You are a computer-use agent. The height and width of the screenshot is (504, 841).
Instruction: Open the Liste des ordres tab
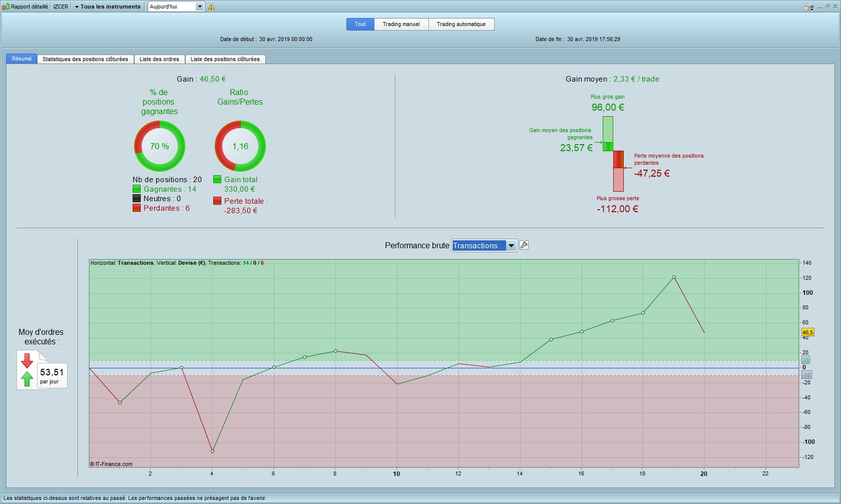pyautogui.click(x=159, y=59)
